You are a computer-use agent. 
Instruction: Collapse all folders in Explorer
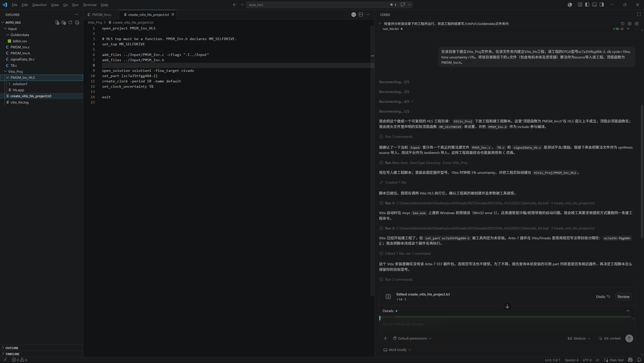77,22
